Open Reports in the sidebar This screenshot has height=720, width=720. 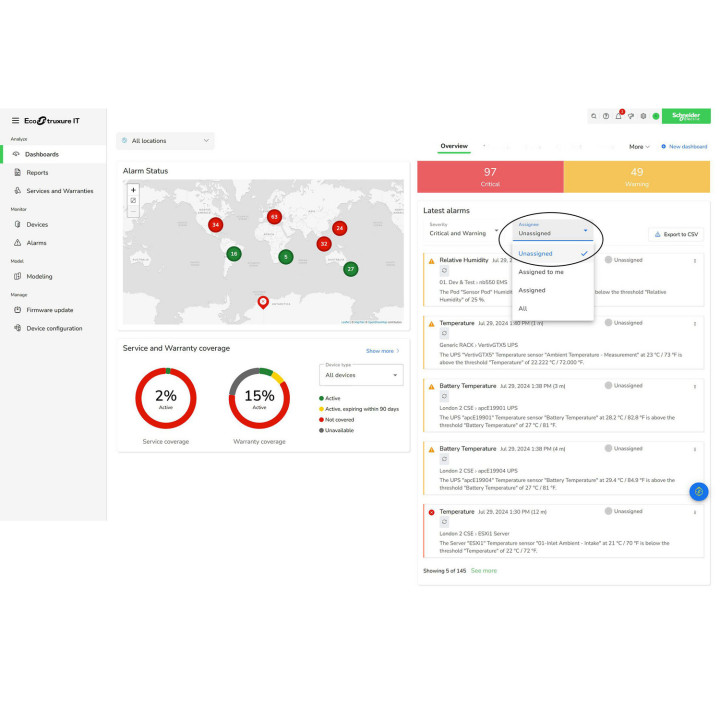(x=53, y=173)
